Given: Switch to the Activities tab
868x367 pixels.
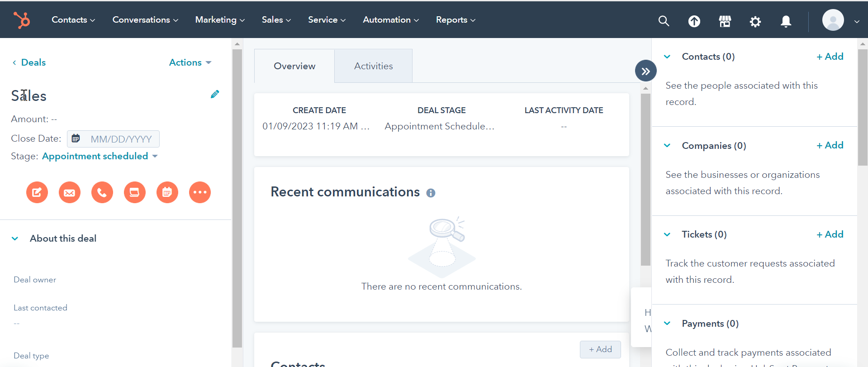Looking at the screenshot, I should tap(373, 66).
